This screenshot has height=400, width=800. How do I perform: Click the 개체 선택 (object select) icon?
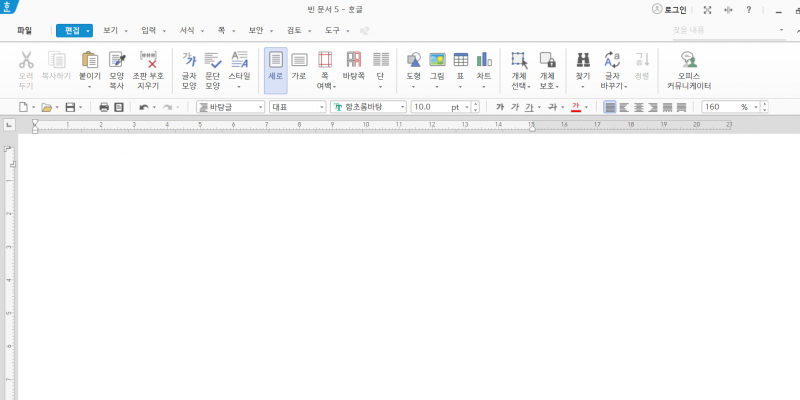tap(520, 60)
